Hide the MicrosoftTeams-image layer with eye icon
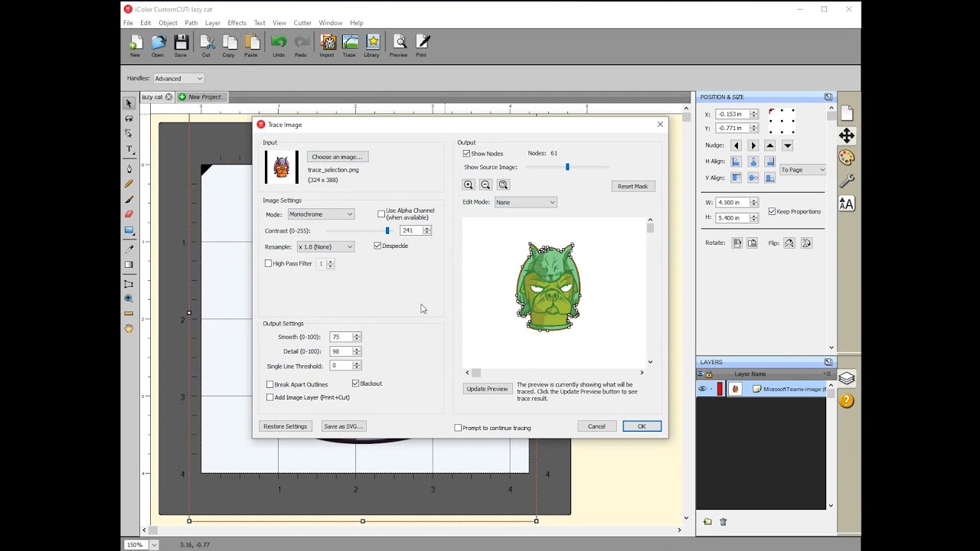 (702, 389)
